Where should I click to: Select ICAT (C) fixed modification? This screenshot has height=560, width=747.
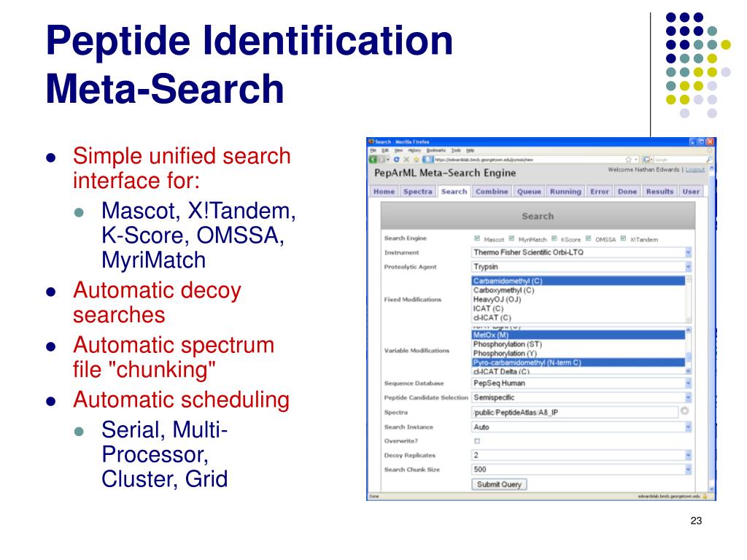coord(578,308)
